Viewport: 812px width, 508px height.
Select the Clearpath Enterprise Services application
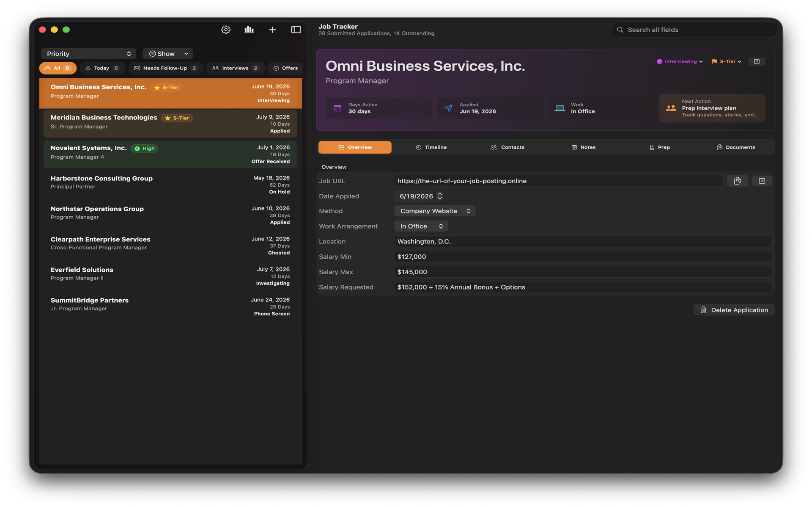point(170,246)
